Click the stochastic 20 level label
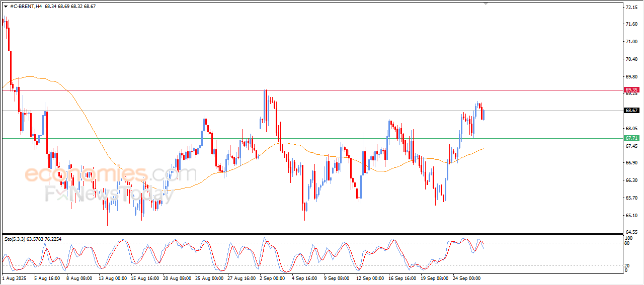The width and height of the screenshot is (644, 285). 627,265
